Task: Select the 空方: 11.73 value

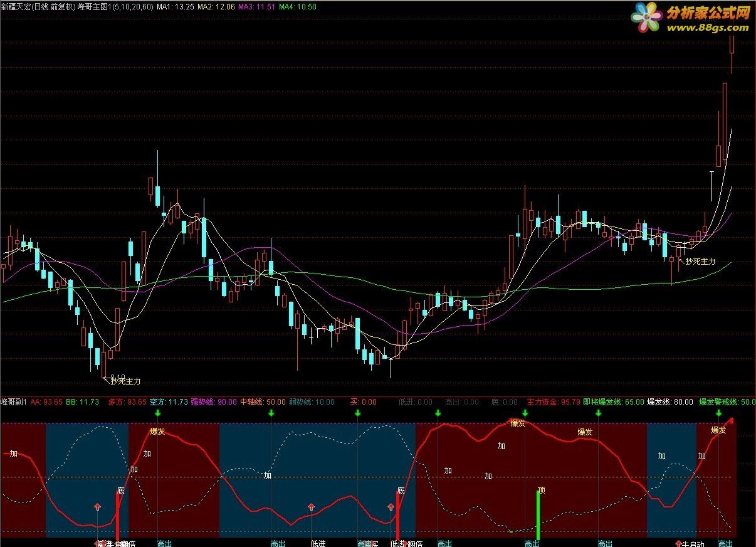Action: (169, 402)
